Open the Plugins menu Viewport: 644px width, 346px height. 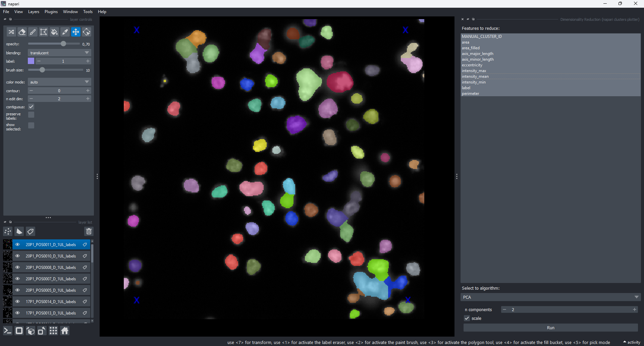coord(51,12)
